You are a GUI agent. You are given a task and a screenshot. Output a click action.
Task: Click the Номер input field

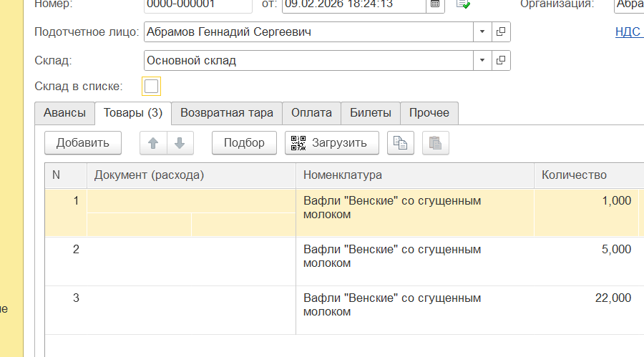[197, 5]
